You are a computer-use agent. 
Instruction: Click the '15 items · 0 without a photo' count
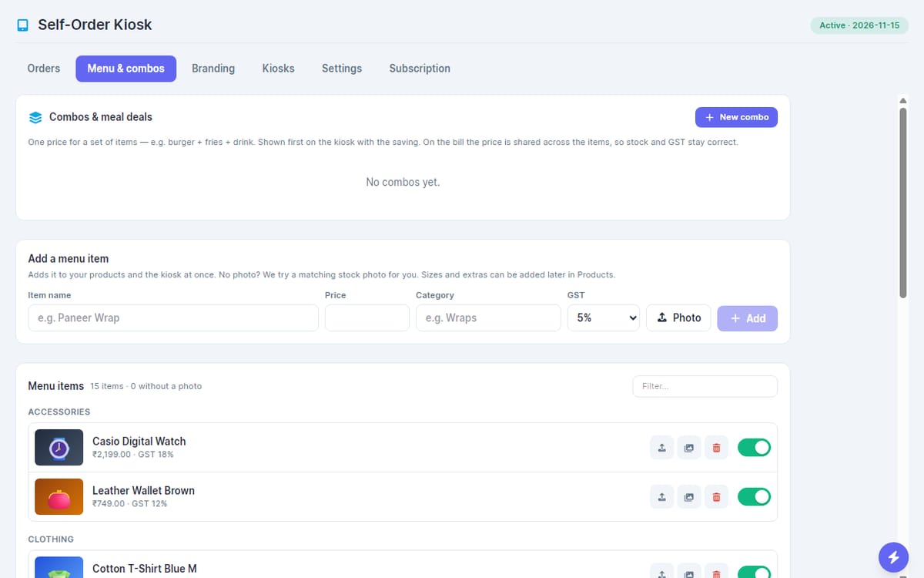(x=146, y=386)
